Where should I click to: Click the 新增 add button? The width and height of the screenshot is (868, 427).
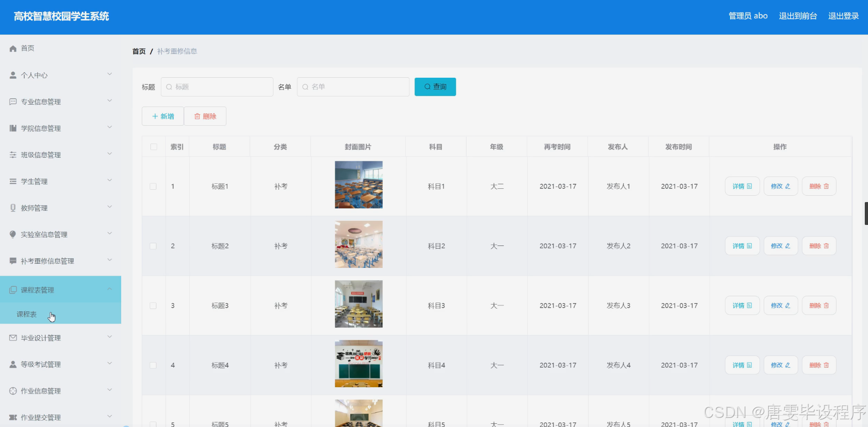click(163, 116)
